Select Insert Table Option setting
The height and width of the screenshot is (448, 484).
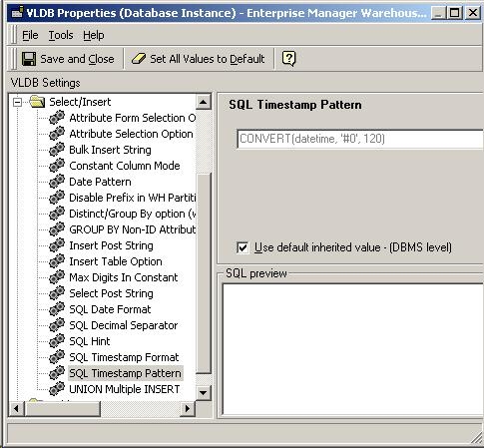click(x=116, y=261)
